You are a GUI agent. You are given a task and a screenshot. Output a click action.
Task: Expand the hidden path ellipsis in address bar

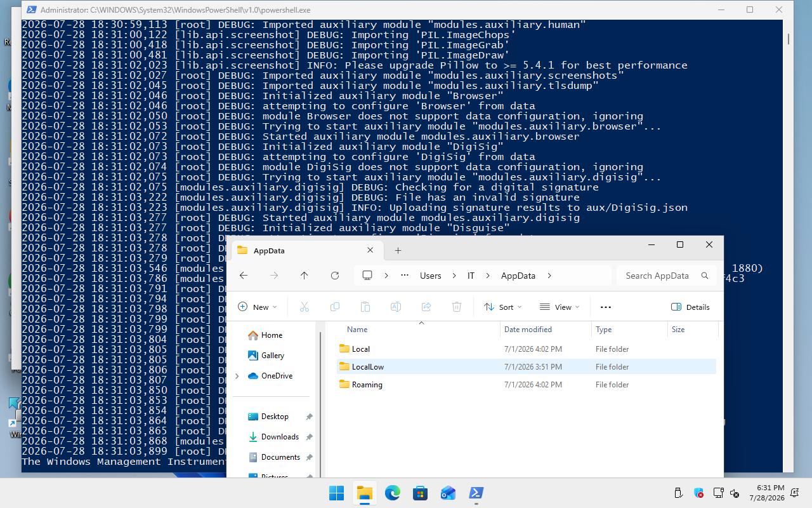tap(405, 276)
